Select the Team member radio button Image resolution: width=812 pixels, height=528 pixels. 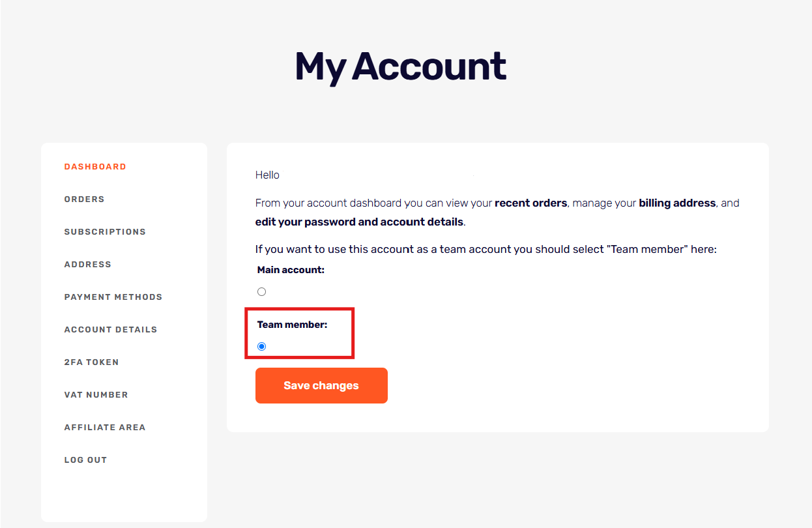click(262, 347)
